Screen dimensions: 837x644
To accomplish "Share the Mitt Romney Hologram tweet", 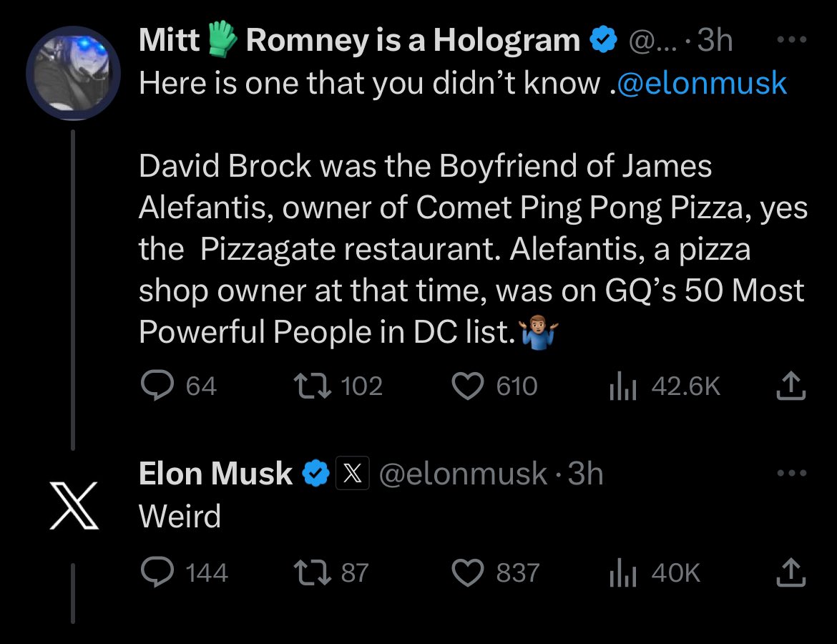I will click(x=791, y=386).
